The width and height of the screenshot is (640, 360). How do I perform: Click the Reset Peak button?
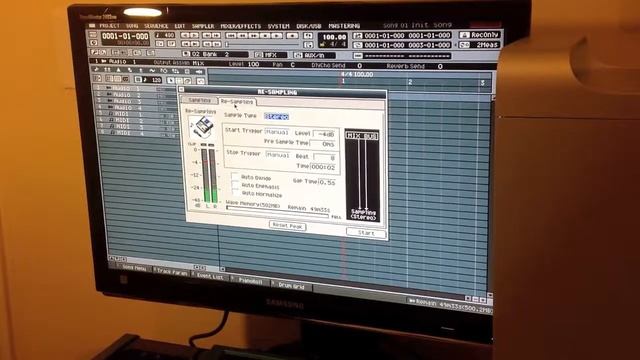click(288, 226)
